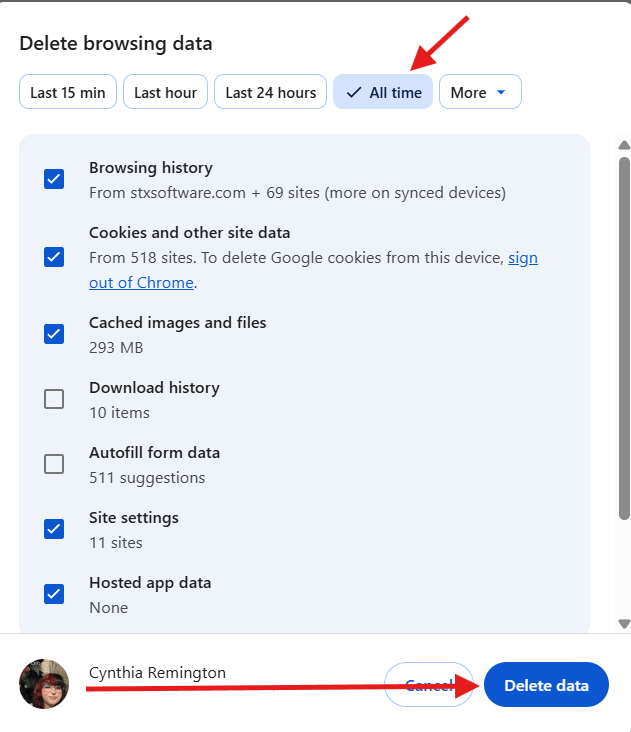Image resolution: width=631 pixels, height=732 pixels.
Task: Choose the Last 24 hours range
Action: (x=271, y=92)
